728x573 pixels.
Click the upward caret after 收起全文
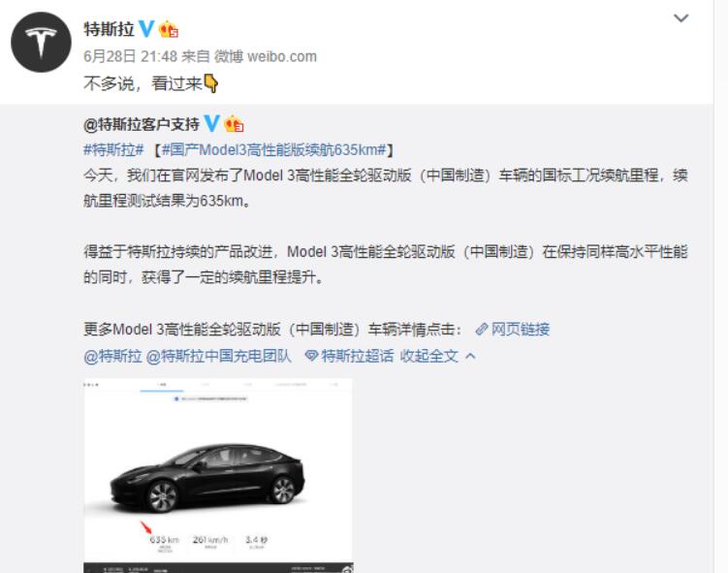point(470,356)
